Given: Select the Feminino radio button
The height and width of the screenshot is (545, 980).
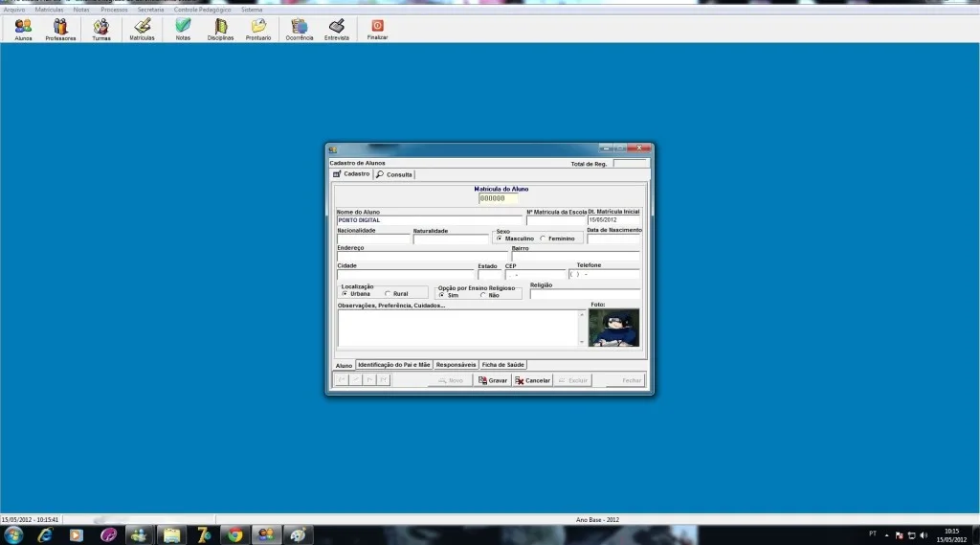Looking at the screenshot, I should pyautogui.click(x=543, y=238).
